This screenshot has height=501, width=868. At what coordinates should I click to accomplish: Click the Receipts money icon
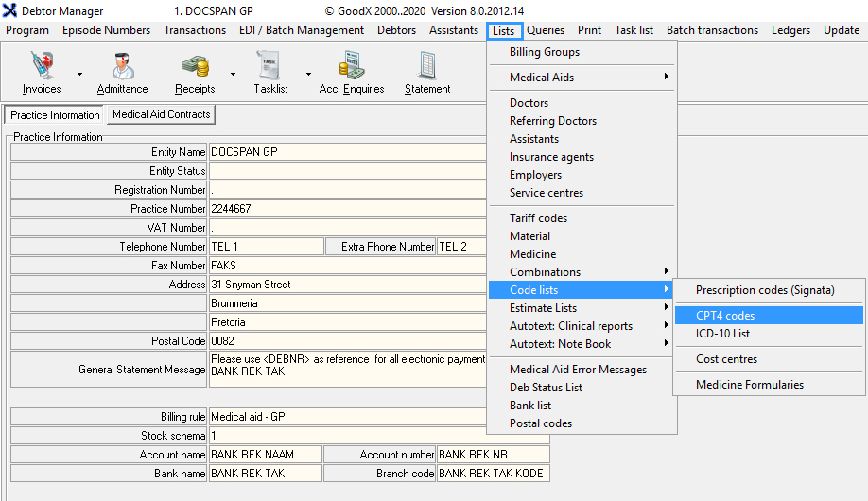195,66
